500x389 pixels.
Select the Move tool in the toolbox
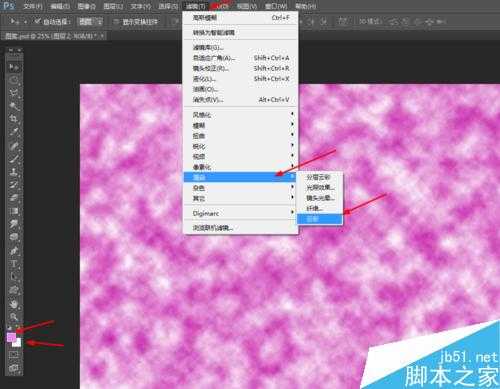14,67
